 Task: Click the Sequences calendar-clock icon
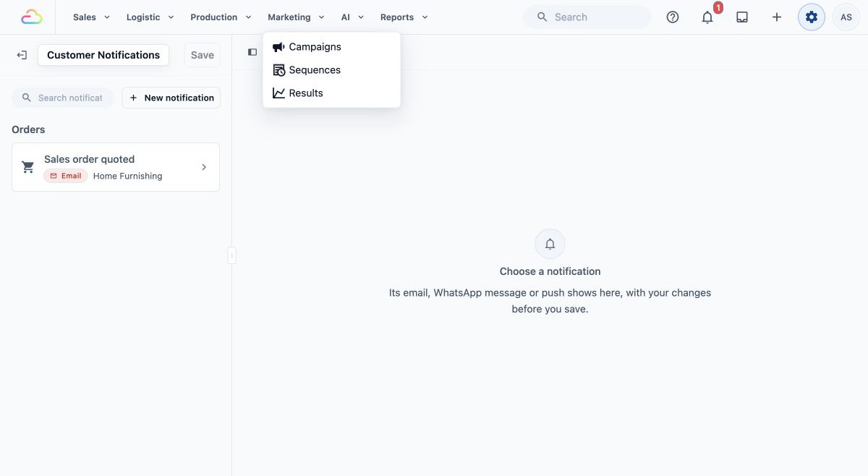278,70
